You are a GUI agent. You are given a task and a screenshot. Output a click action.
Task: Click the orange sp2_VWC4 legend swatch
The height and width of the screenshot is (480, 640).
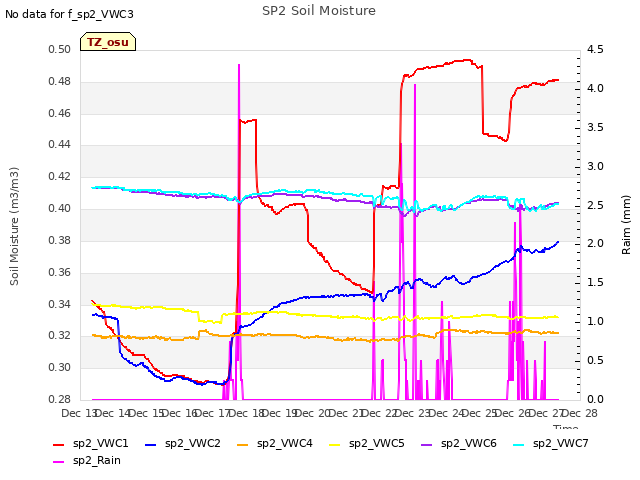(243, 444)
